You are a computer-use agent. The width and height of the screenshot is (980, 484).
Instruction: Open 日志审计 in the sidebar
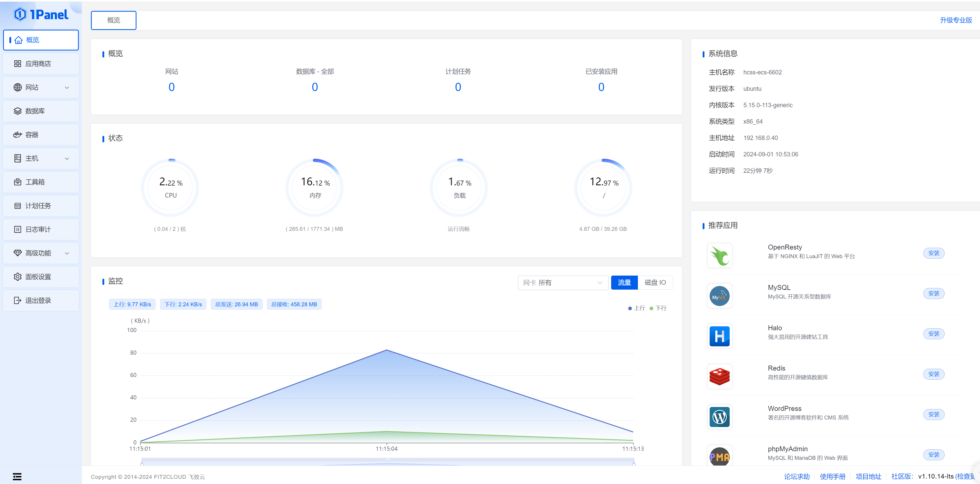click(41, 229)
